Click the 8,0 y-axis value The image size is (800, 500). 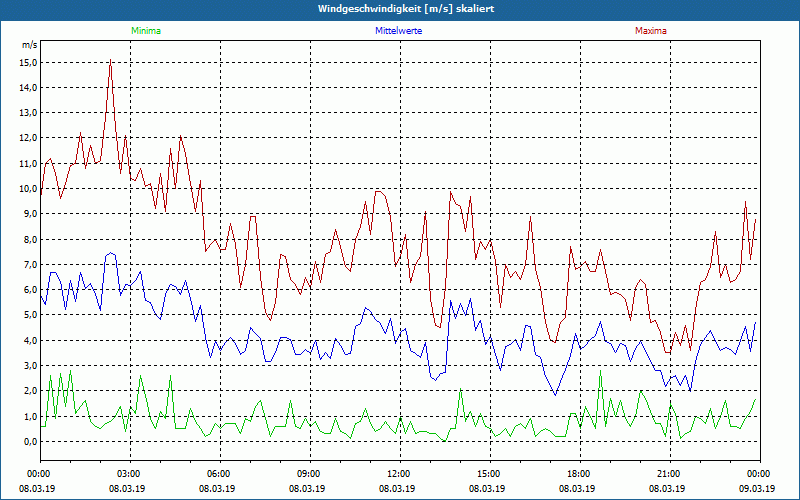point(31,239)
